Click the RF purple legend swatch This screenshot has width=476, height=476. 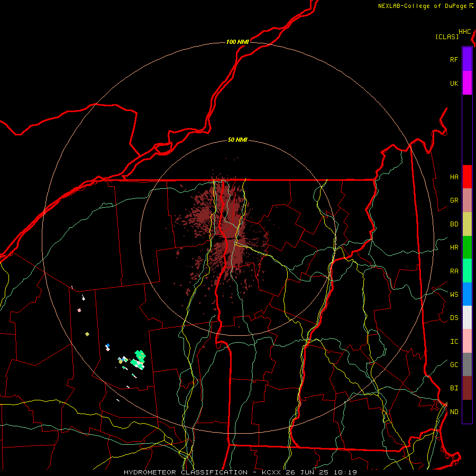(467, 59)
